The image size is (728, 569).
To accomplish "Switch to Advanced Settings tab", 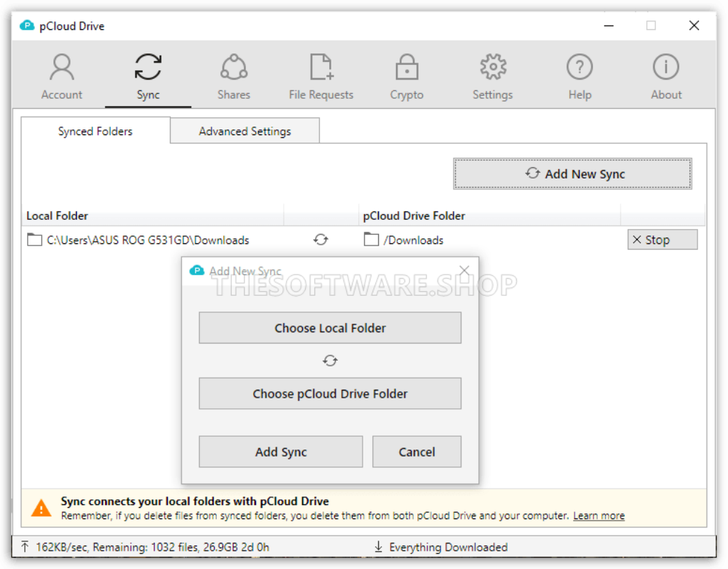I will 245,131.
